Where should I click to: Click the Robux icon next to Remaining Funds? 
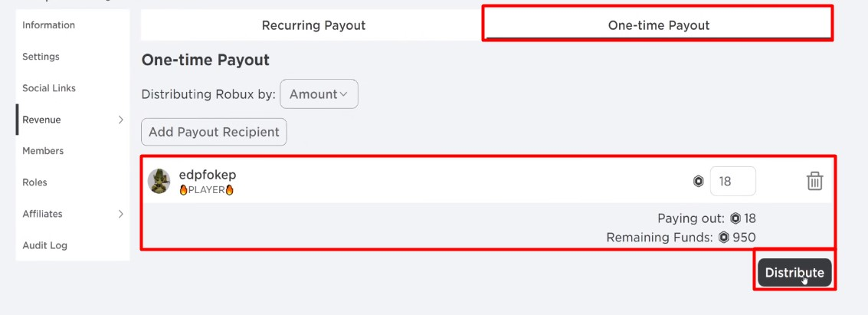point(724,238)
